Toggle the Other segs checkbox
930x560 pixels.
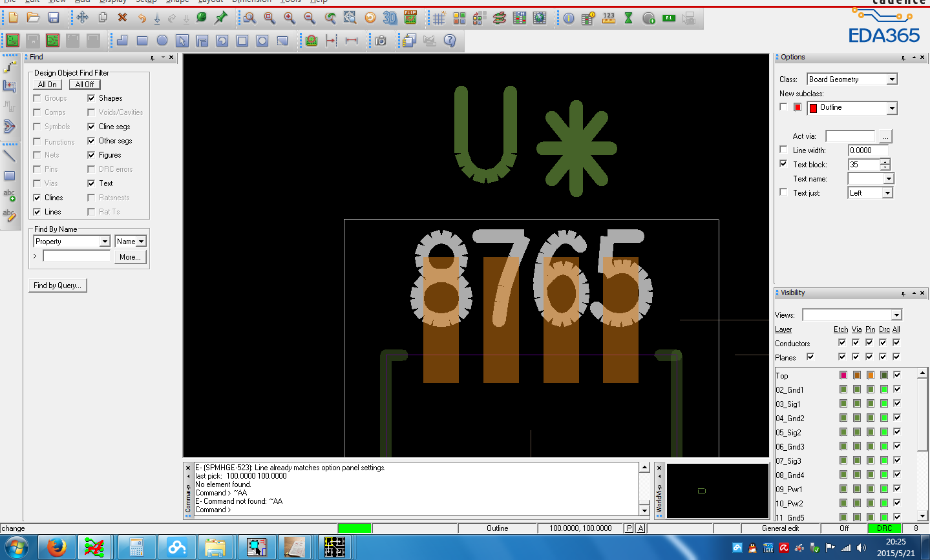coord(91,141)
